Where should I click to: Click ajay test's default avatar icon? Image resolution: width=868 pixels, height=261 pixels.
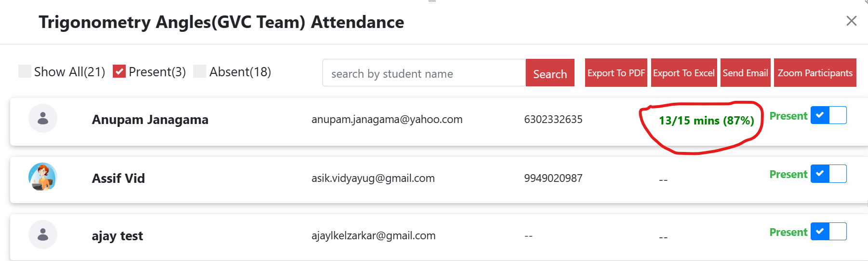click(43, 234)
